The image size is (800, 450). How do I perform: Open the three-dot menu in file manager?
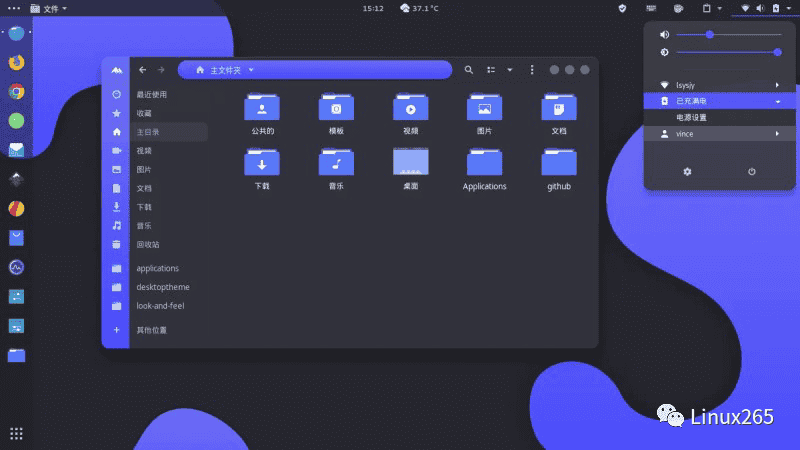click(532, 70)
